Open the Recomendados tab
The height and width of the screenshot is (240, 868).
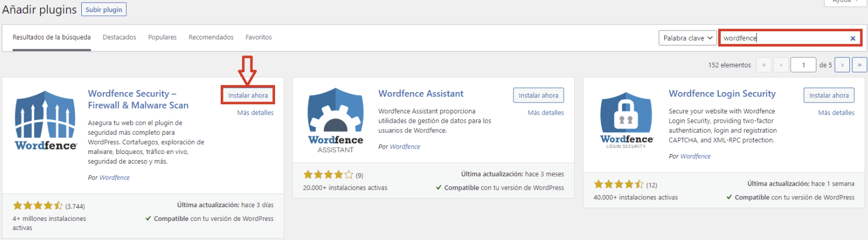click(211, 37)
